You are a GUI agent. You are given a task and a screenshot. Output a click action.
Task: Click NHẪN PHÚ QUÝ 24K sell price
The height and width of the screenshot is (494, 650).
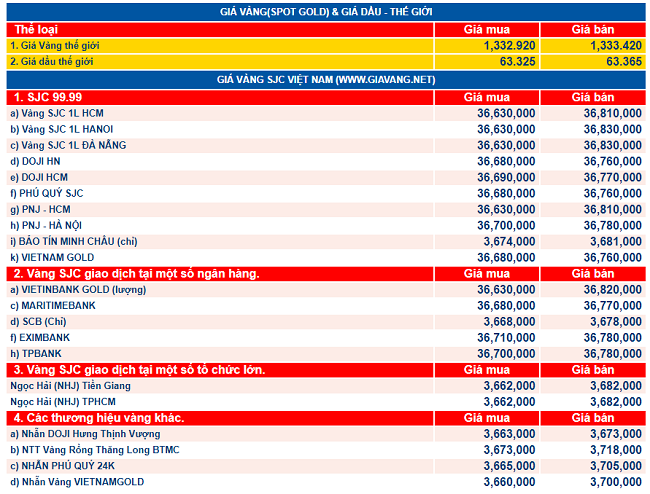coord(616,466)
